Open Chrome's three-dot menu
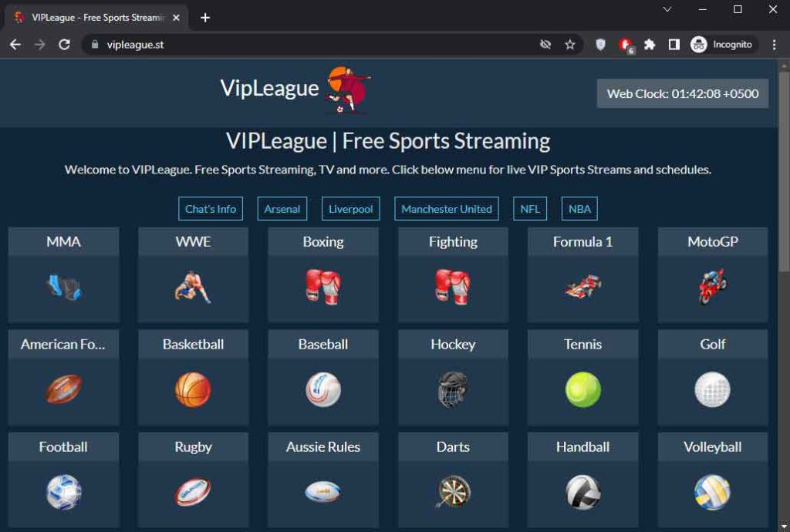Screen dimensions: 790x532 coord(775,45)
